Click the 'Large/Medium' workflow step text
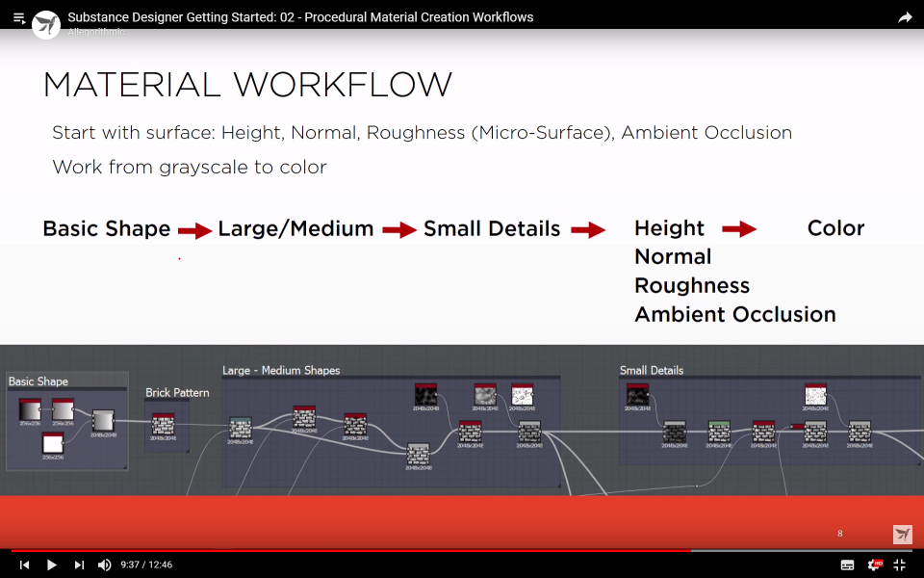The height and width of the screenshot is (578, 924). pyautogui.click(x=295, y=229)
